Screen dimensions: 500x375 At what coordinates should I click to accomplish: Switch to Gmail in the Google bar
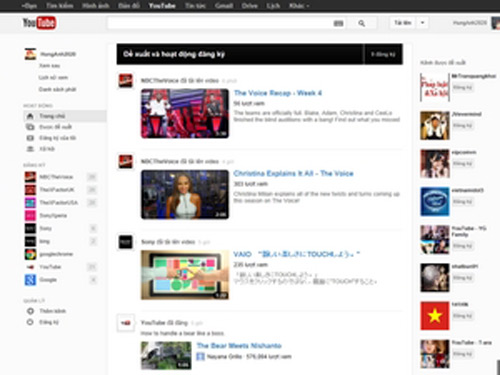224,6
